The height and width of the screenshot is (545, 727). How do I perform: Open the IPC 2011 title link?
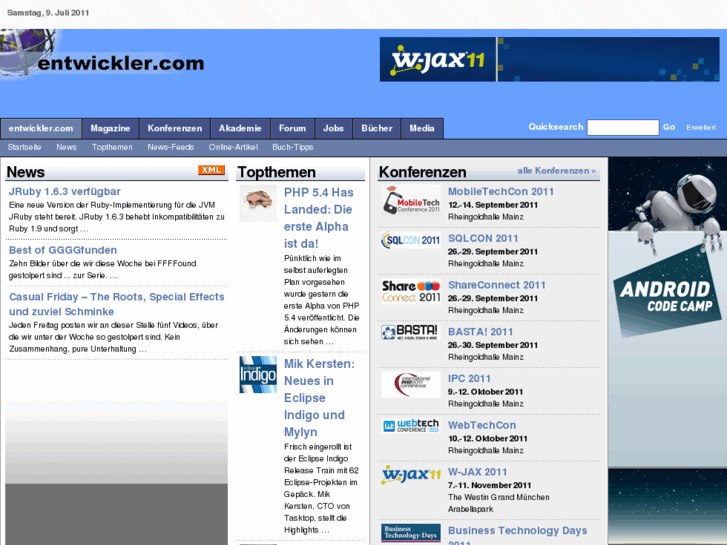pyautogui.click(x=469, y=378)
